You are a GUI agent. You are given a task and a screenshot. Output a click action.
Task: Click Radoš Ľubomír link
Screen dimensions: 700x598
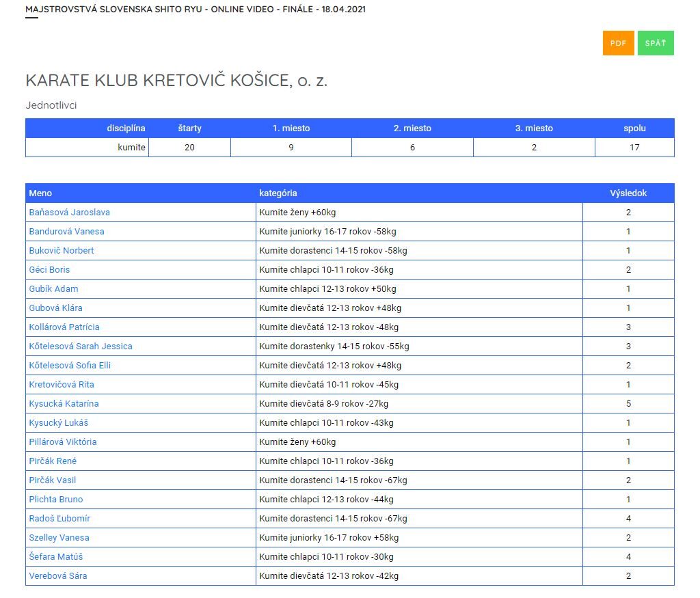point(59,519)
